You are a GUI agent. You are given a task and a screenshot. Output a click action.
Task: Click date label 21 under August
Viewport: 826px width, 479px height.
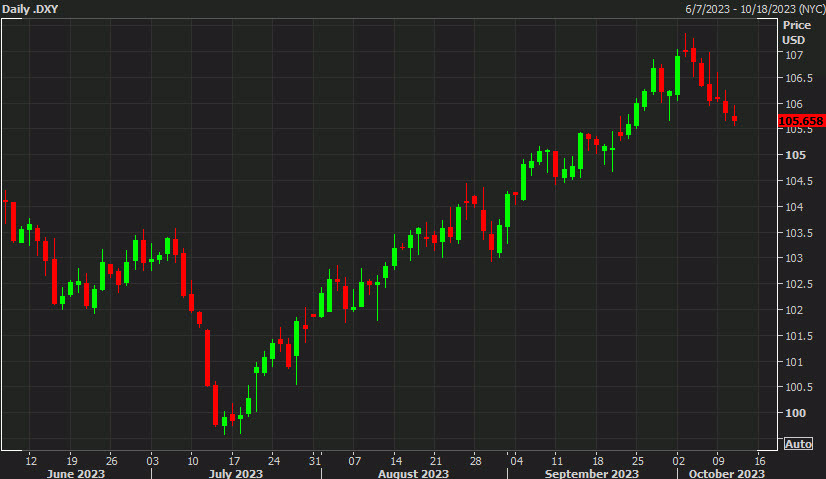click(x=436, y=461)
